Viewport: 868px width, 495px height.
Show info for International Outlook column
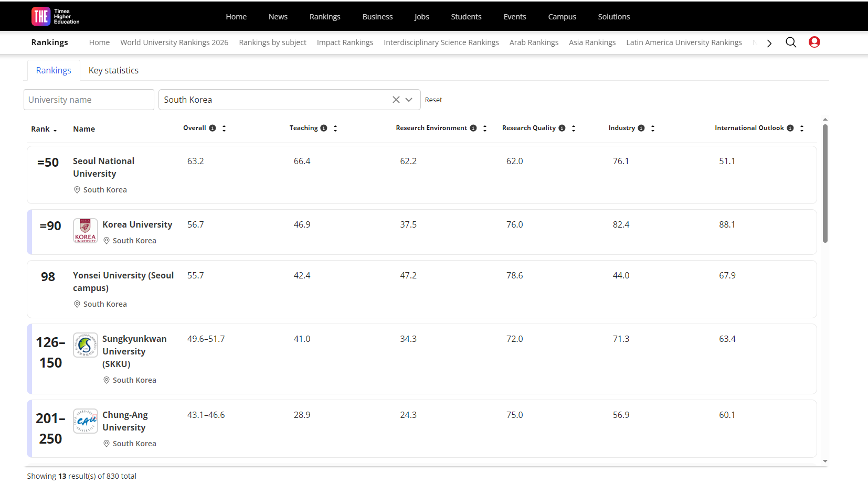click(790, 128)
